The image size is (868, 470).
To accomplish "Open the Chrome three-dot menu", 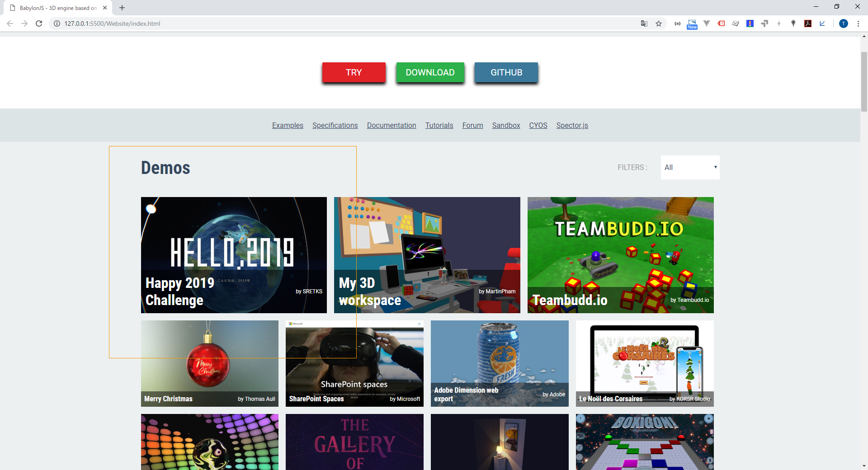I will (858, 23).
